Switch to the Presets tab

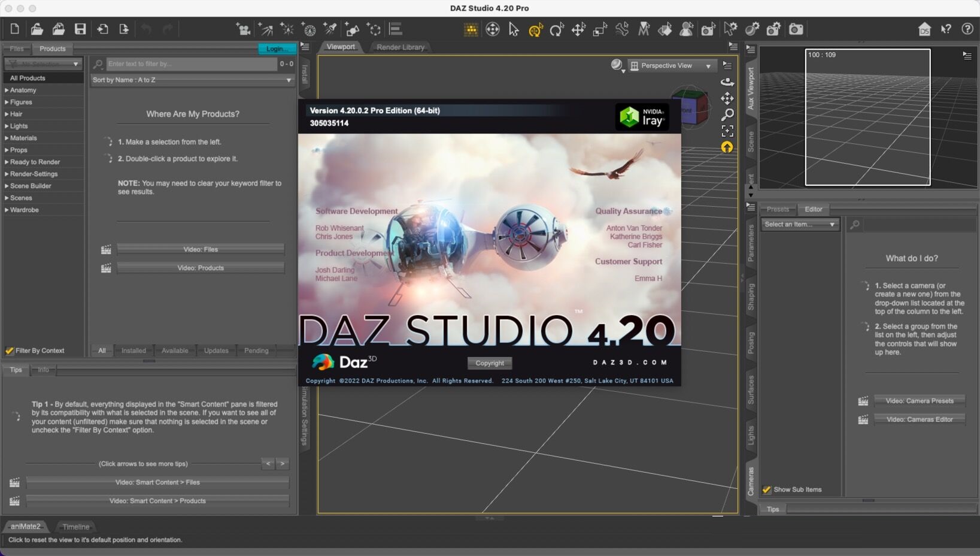778,209
